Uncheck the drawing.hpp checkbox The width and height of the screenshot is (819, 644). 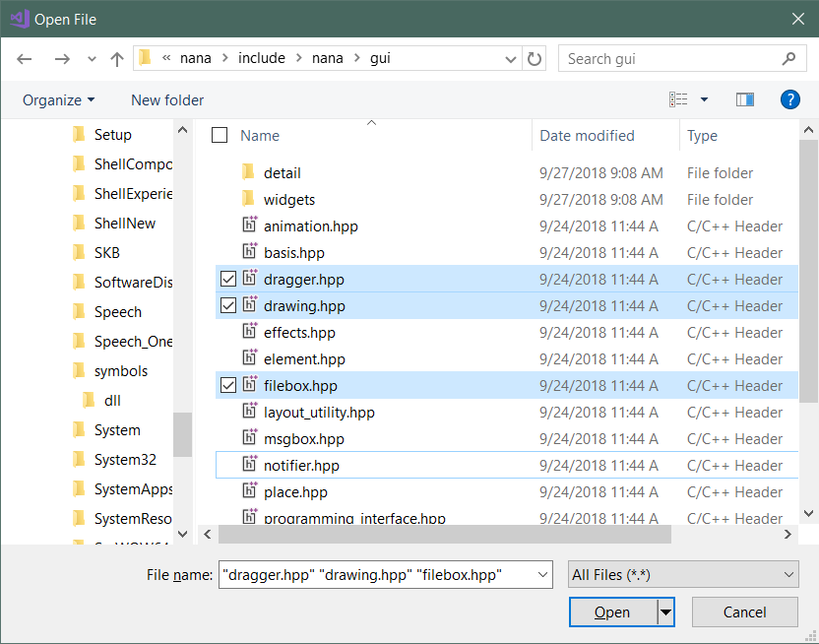[x=227, y=305]
